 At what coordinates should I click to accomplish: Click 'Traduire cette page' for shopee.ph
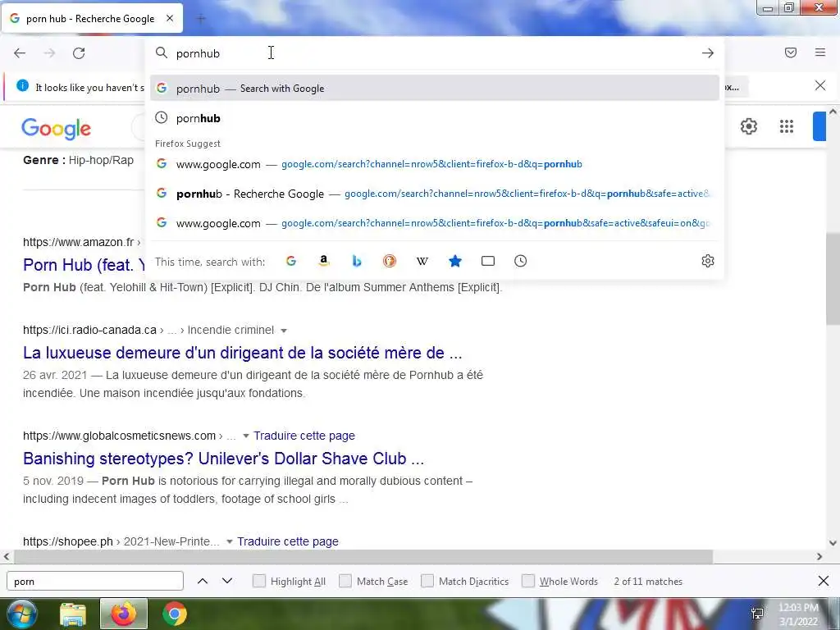pyautogui.click(x=288, y=541)
